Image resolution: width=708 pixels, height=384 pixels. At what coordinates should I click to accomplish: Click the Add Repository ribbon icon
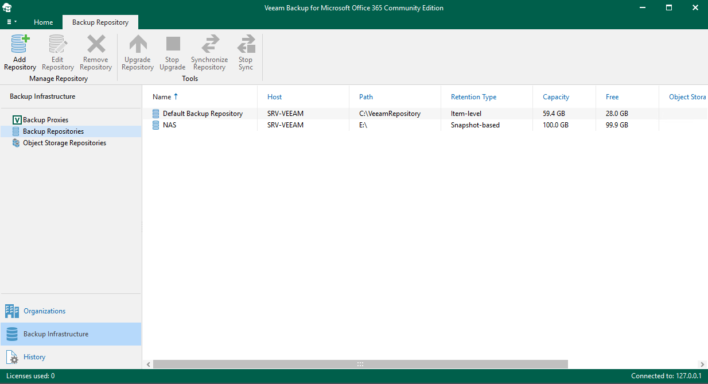click(x=20, y=44)
